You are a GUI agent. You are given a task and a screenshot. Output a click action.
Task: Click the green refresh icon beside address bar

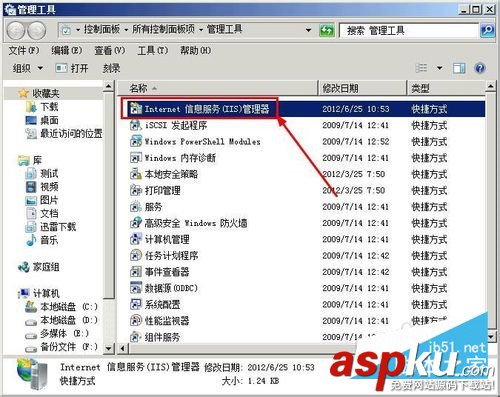click(327, 31)
